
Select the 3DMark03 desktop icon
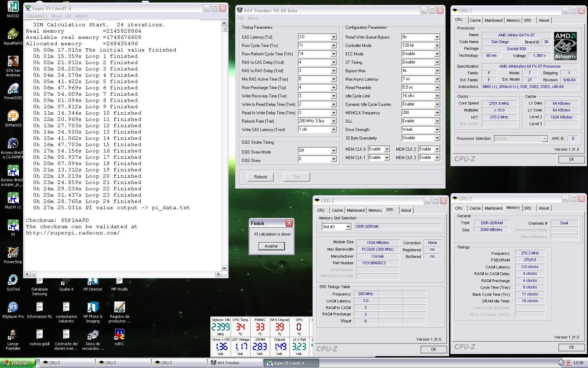point(13,119)
